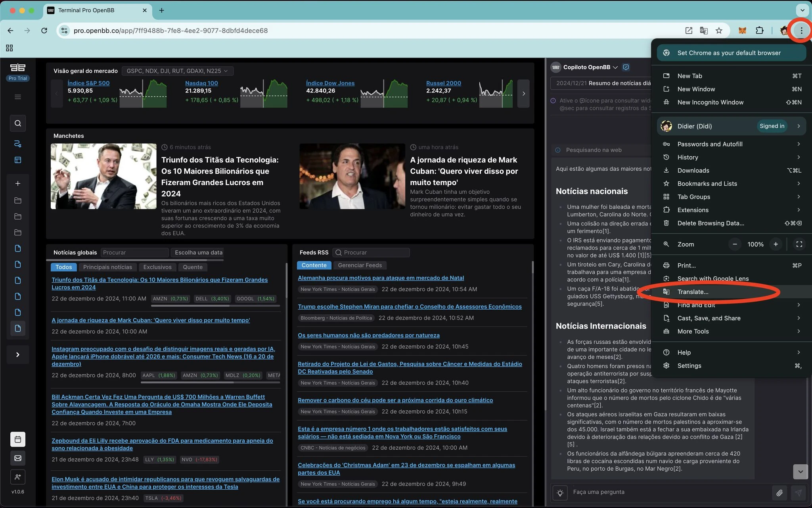Screen dimensions: 812x508
Task: Switch to Principais notícias tab
Action: point(107,267)
